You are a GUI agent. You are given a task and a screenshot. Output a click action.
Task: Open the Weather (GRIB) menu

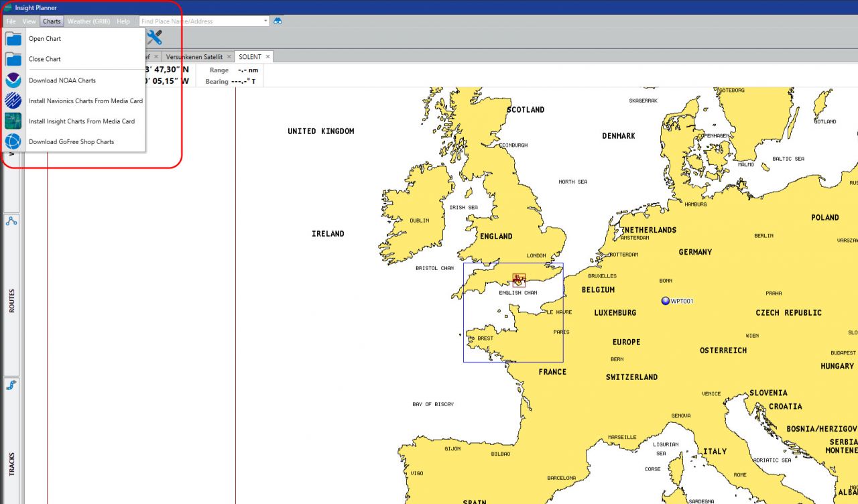point(88,21)
